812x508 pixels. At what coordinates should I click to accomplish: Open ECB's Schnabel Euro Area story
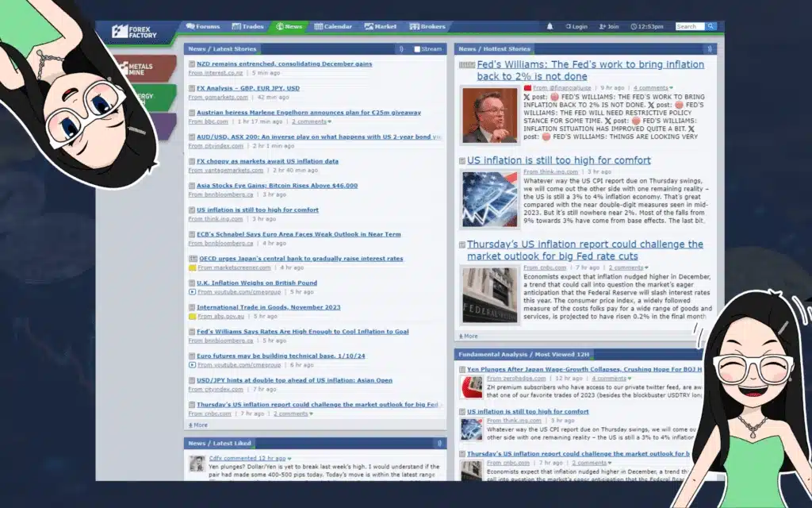(299, 234)
